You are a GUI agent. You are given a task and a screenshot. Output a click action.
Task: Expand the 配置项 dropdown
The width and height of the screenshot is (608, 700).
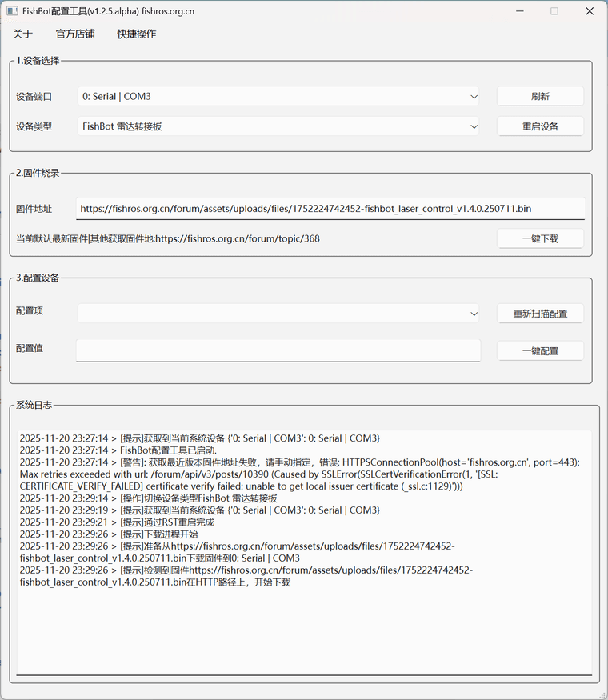(x=278, y=314)
